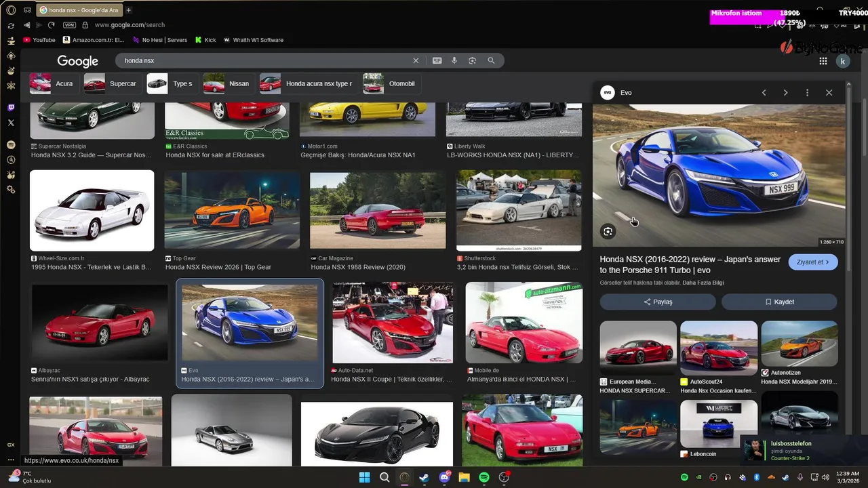Click the magnifier search submit icon
This screenshot has width=868, height=488.
[x=491, y=60]
